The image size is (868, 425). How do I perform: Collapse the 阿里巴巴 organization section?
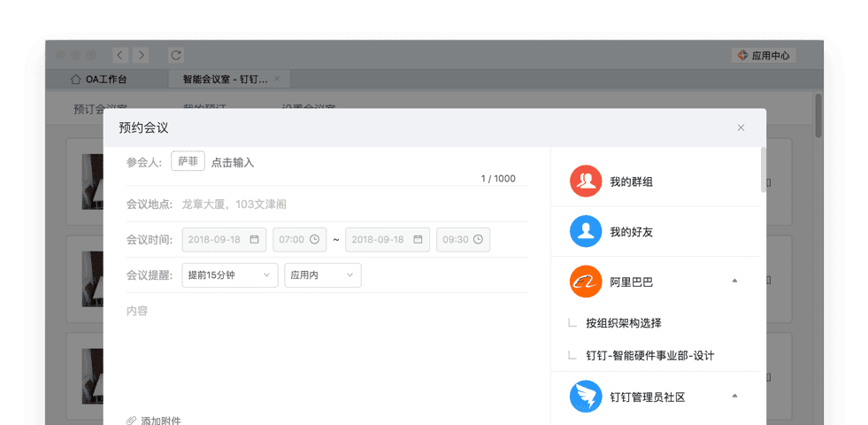[x=734, y=282]
